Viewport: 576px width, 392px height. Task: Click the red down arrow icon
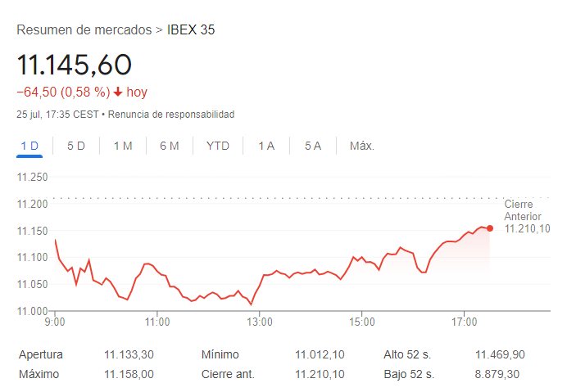coord(118,92)
